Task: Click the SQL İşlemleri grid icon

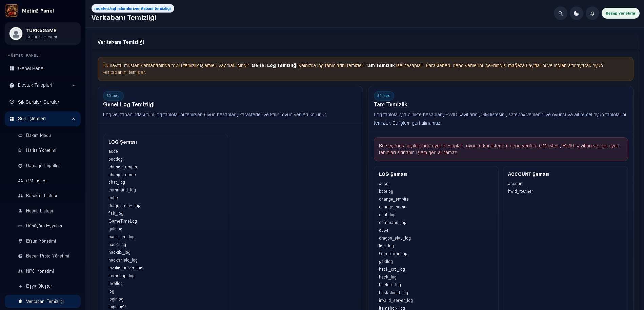Action: coord(12,119)
